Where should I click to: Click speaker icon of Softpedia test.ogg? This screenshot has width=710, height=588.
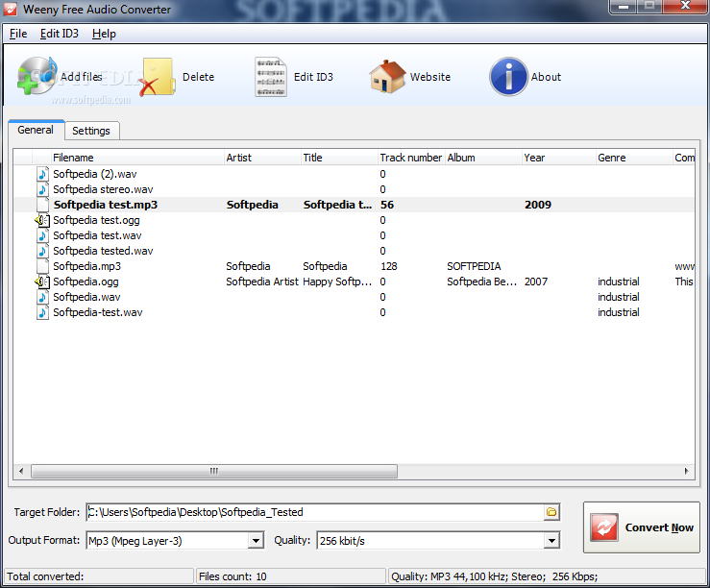pos(42,220)
